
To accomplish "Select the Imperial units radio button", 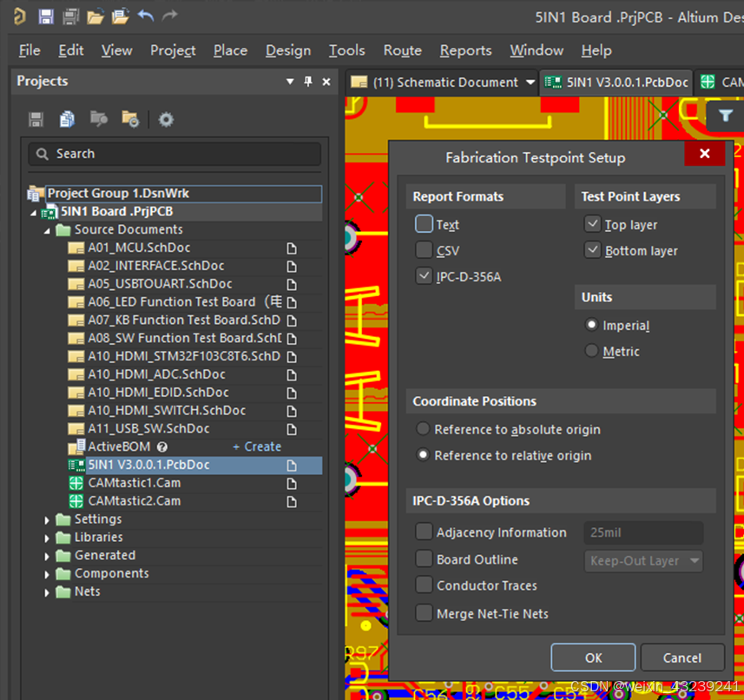I will click(591, 325).
